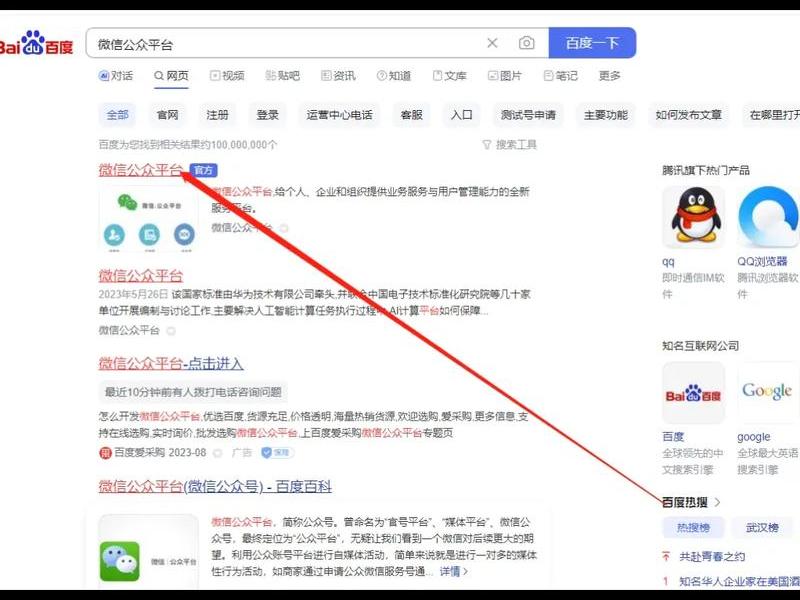This screenshot has height=600, width=800.
Task: Open 搜索工具 search tools
Action: [509, 145]
